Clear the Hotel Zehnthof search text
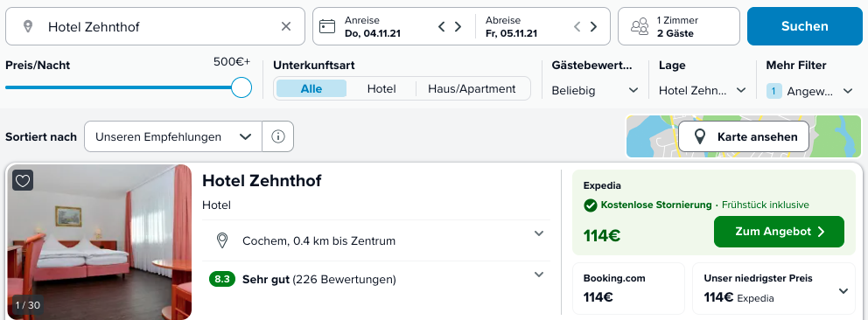Screen dimensions: 868x320 pyautogui.click(x=285, y=26)
